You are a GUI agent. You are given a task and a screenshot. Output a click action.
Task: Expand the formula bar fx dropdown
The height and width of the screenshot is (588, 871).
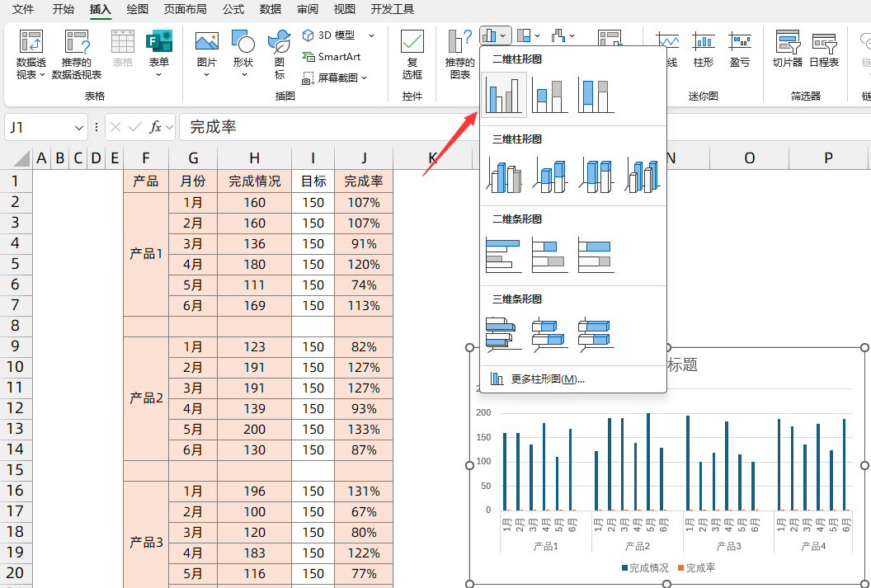169,128
